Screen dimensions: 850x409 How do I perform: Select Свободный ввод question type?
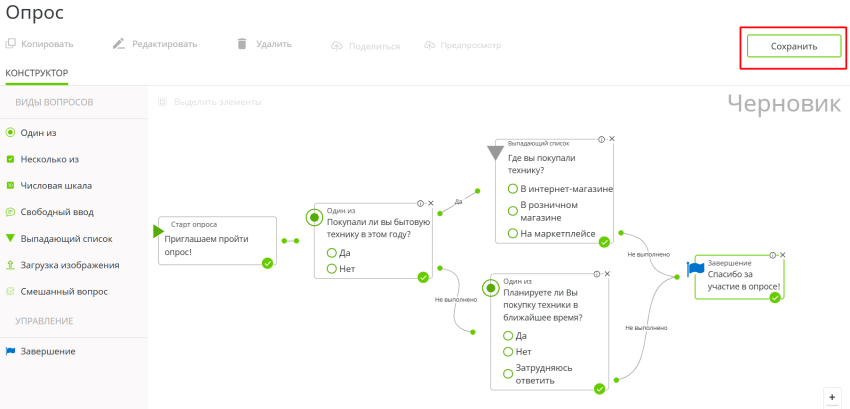click(x=56, y=212)
